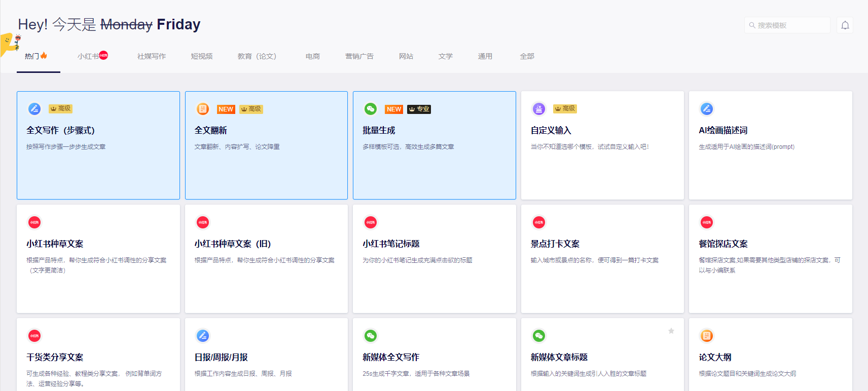Click the blue pen icon on AI绘画描述词 card
The width and height of the screenshot is (868, 391).
click(x=707, y=108)
